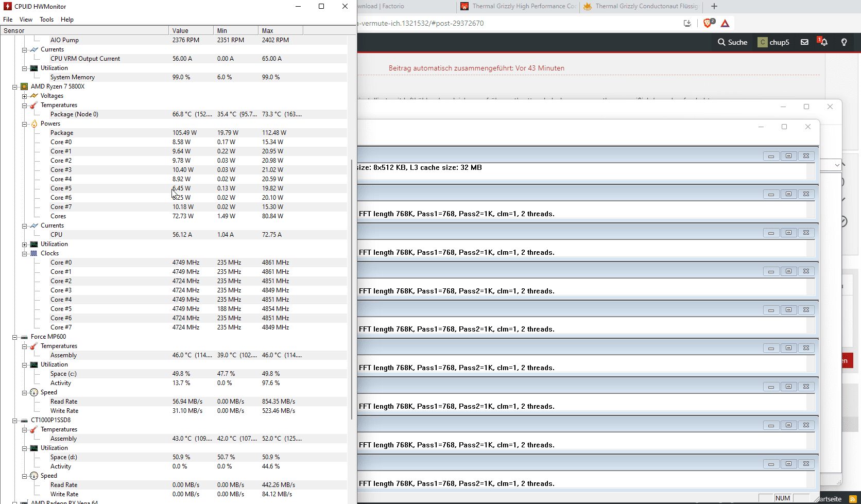The height and width of the screenshot is (504, 861).
Task: Click the Brave shield icon in address bar
Action: pyautogui.click(x=709, y=23)
